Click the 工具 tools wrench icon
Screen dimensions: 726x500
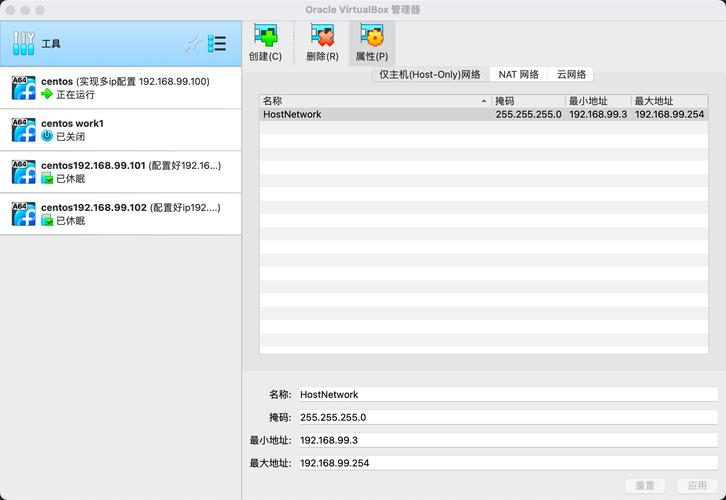pyautogui.click(x=24, y=44)
